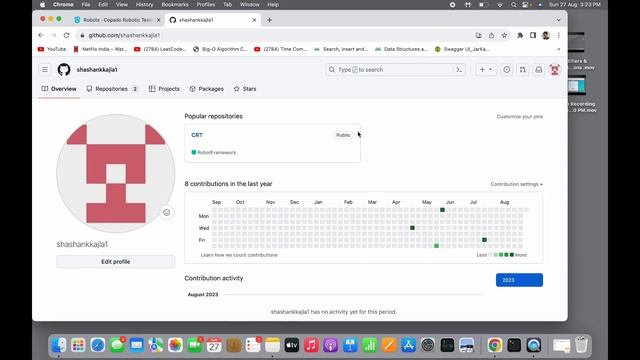Viewport: 640px width, 360px height.
Task: Click the GitHub Octocat logo
Action: pos(64,70)
